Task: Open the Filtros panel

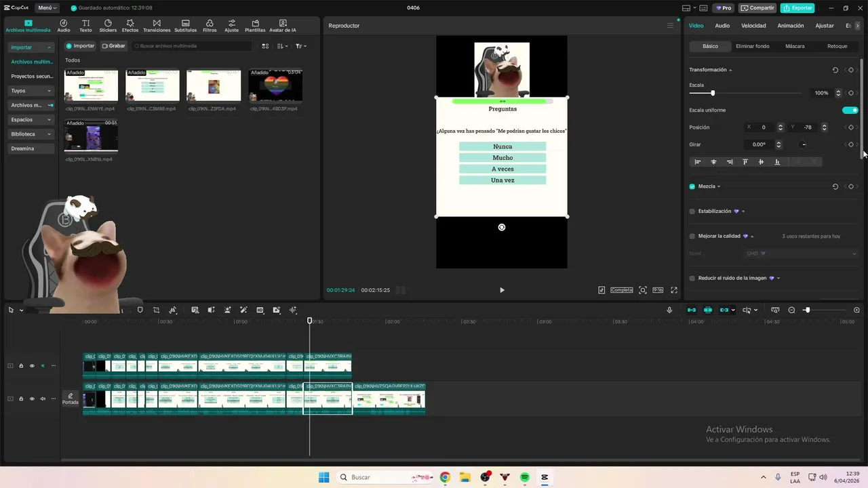Action: click(210, 26)
